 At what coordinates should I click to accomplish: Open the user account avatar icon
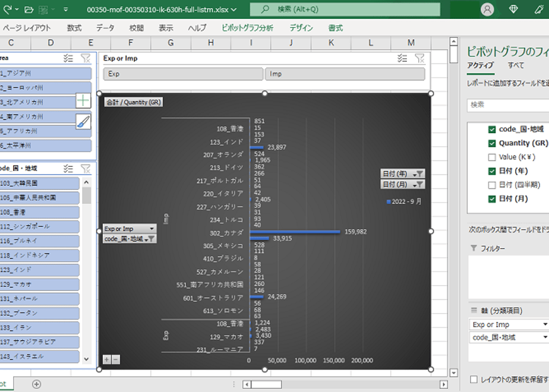coord(487,10)
